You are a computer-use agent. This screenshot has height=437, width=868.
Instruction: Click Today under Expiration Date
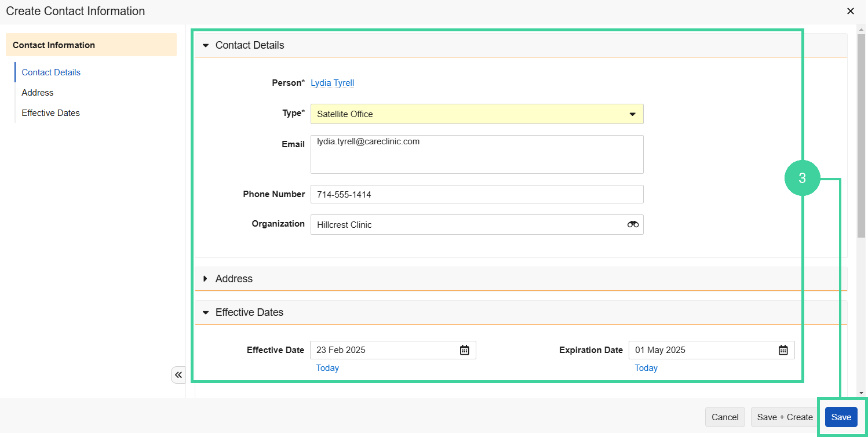646,368
